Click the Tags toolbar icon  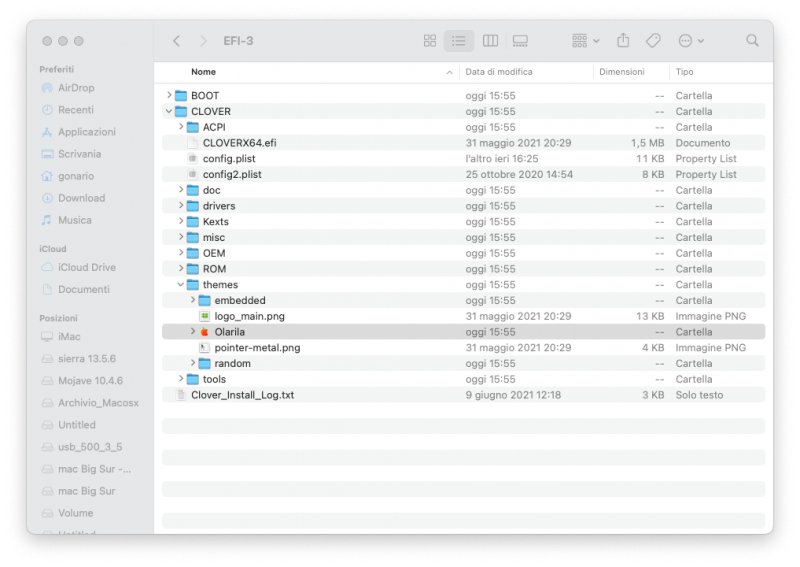pyautogui.click(x=653, y=41)
